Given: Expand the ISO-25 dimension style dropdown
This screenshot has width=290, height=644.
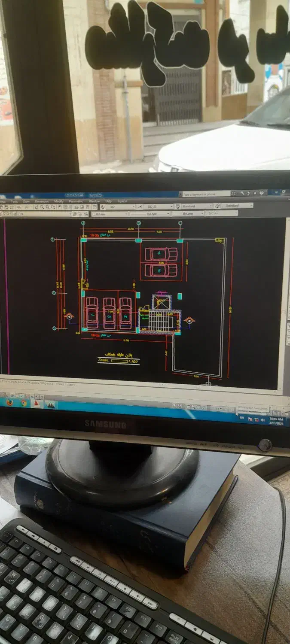Looking at the screenshot, I should point(160,207).
